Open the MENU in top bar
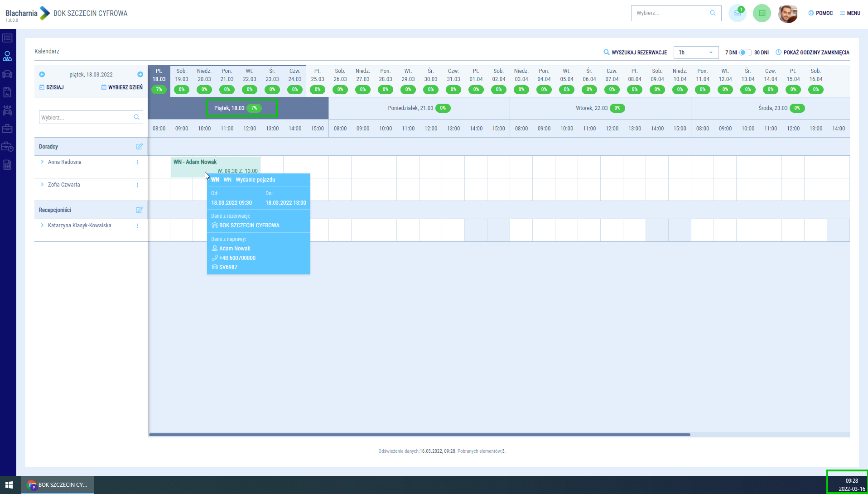The width and height of the screenshot is (868, 494). [x=850, y=13]
